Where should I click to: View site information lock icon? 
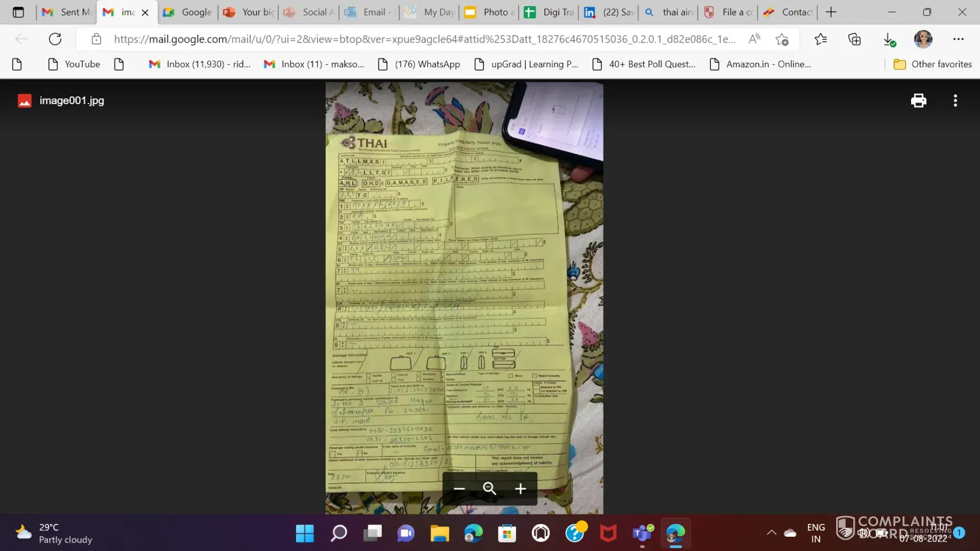coord(96,39)
